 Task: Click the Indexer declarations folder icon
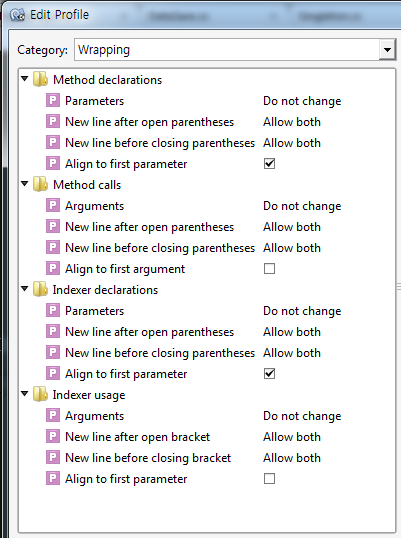(x=40, y=290)
